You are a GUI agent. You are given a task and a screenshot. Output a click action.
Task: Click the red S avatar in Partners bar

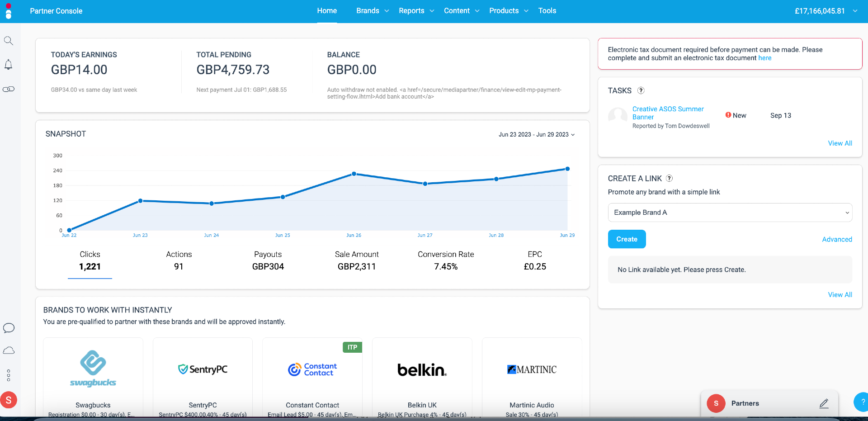coord(716,403)
